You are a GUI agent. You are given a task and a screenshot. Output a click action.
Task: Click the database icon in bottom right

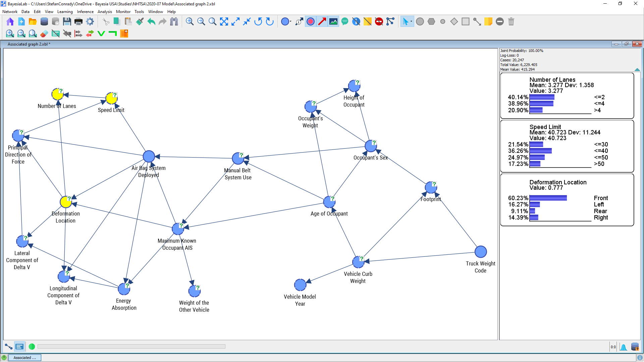coord(635,347)
